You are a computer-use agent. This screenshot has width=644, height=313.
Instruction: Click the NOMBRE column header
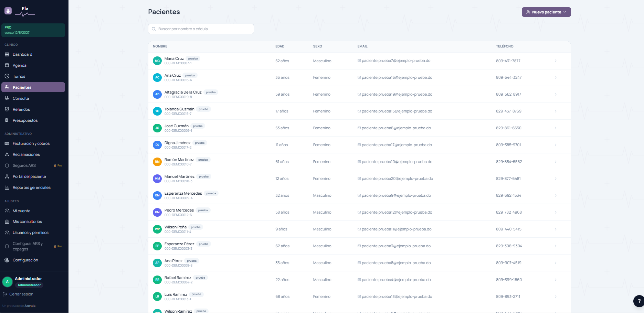160,46
